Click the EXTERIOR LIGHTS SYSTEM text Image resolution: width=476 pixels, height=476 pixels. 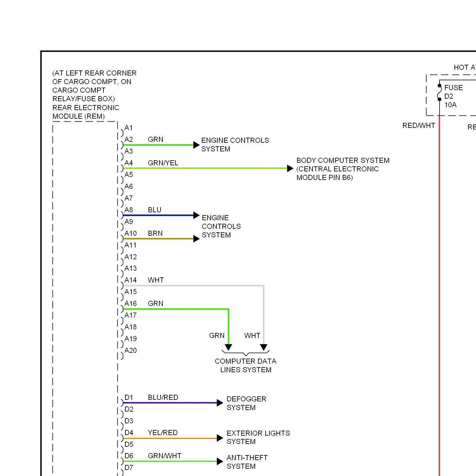(258, 438)
